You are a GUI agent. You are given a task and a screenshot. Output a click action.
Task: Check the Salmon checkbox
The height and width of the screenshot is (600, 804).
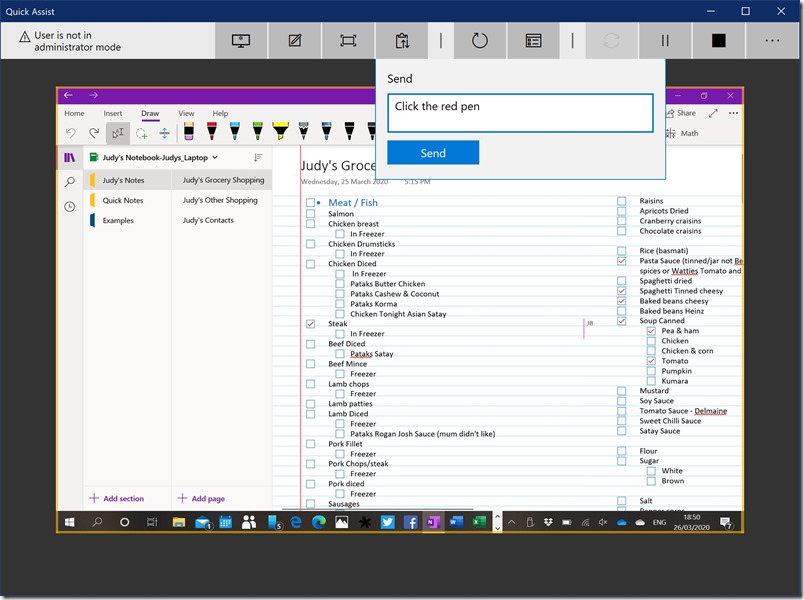[x=310, y=214]
